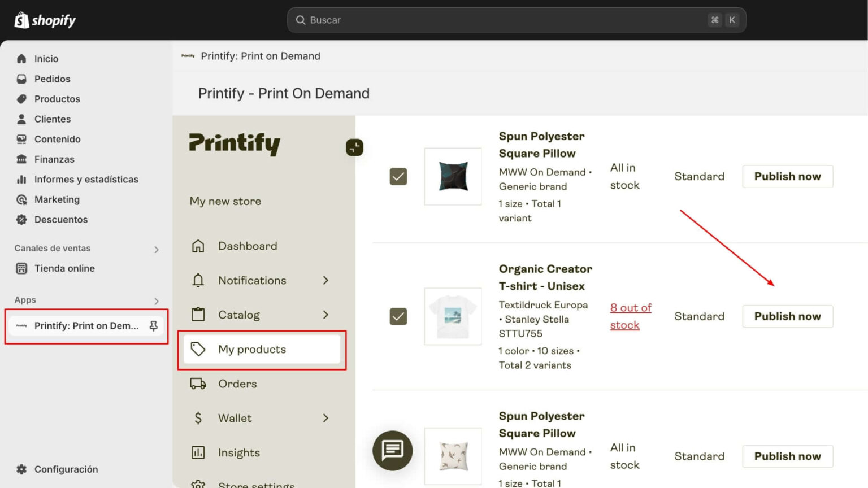
Task: Open the Contenido icon
Action: pyautogui.click(x=21, y=139)
